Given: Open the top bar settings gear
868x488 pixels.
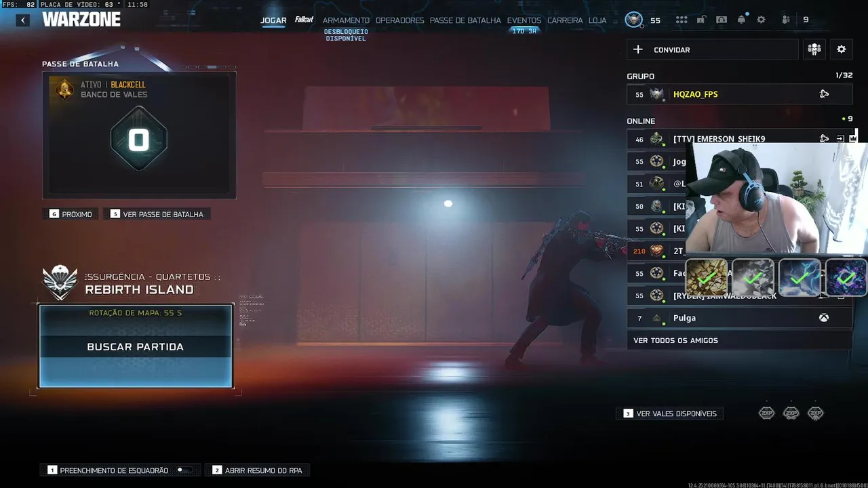Looking at the screenshot, I should point(761,20).
